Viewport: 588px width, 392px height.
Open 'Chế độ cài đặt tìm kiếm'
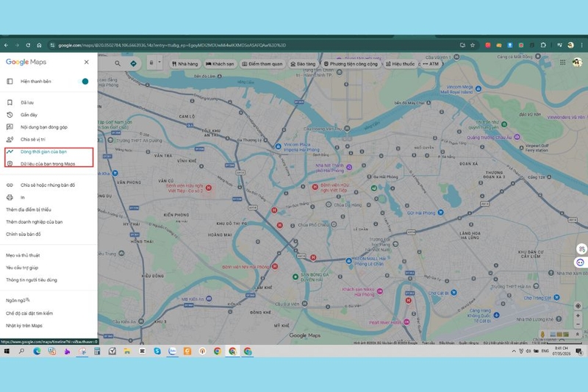[x=29, y=313]
